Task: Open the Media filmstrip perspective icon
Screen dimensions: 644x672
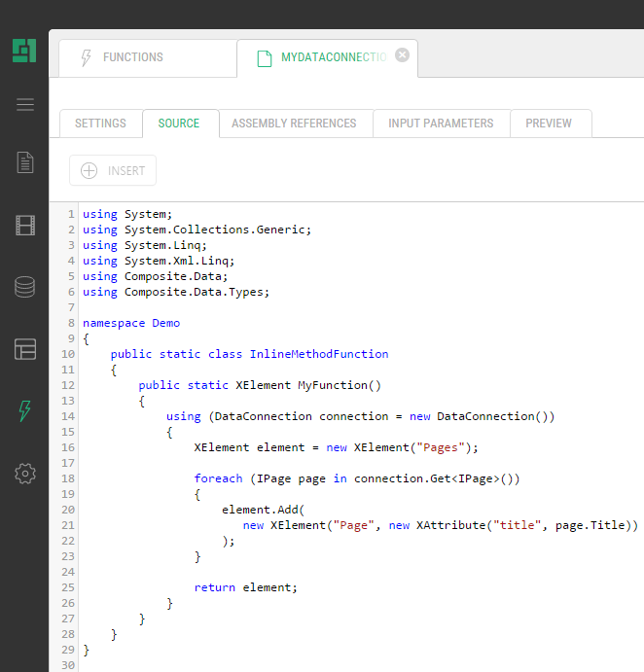Action: point(25,226)
